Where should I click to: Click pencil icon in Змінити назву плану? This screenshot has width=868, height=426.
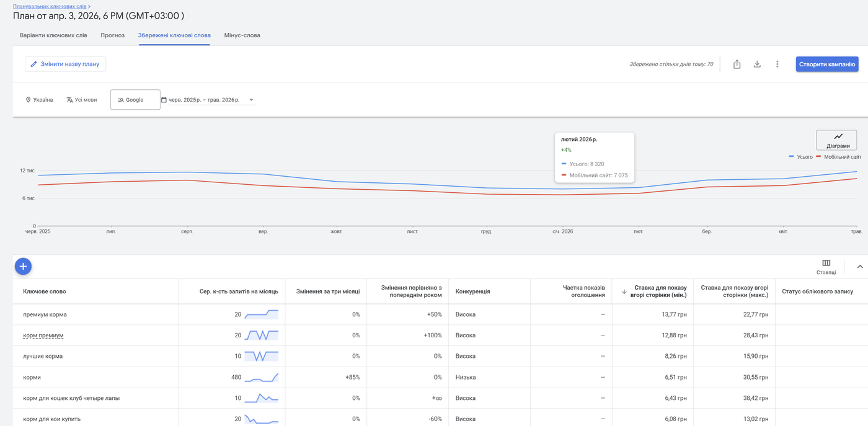33,64
